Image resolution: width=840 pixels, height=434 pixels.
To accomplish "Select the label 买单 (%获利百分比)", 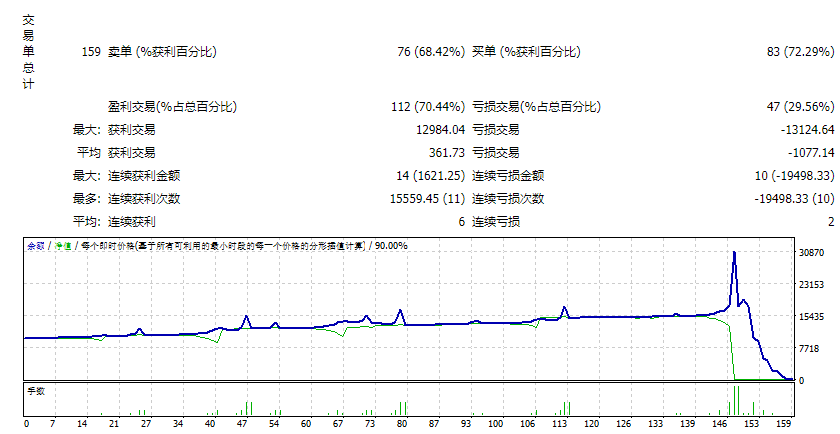I will point(526,52).
